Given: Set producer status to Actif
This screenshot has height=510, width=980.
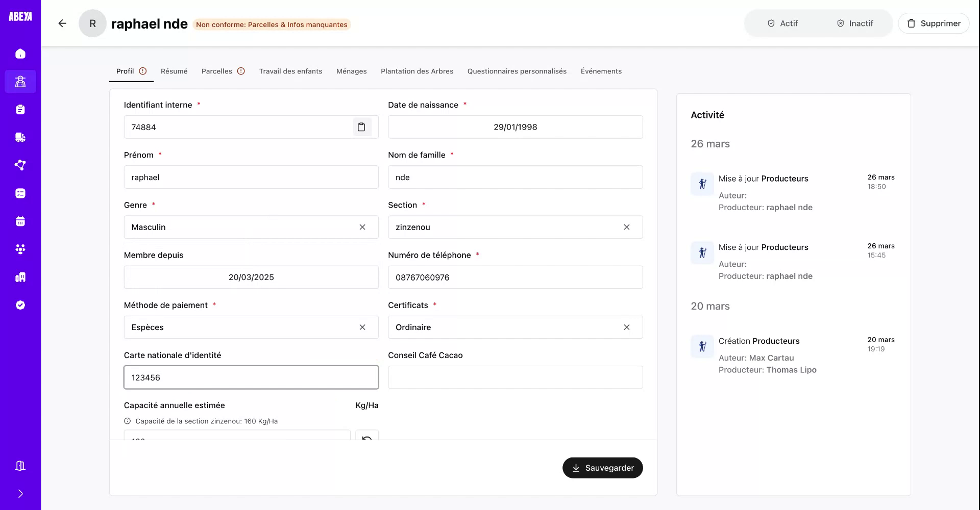Looking at the screenshot, I should pos(783,23).
